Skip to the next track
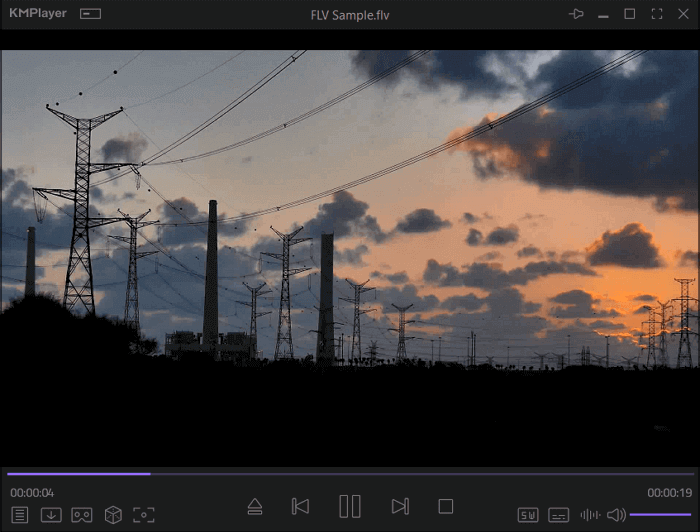Image resolution: width=700 pixels, height=532 pixels. click(x=400, y=507)
